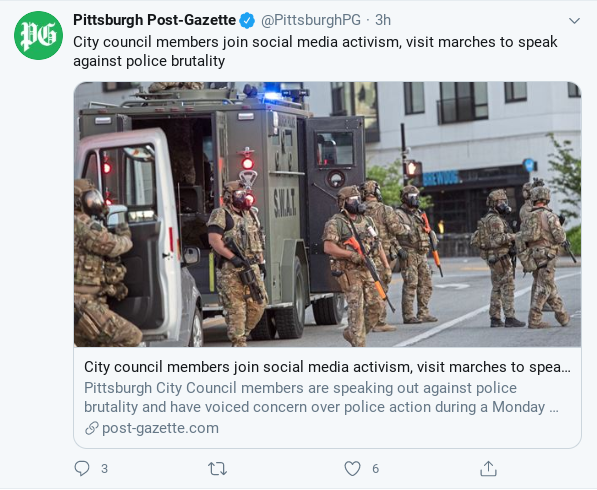Click the post-gazette.com domain link
This screenshot has height=490, width=597.
(x=160, y=428)
